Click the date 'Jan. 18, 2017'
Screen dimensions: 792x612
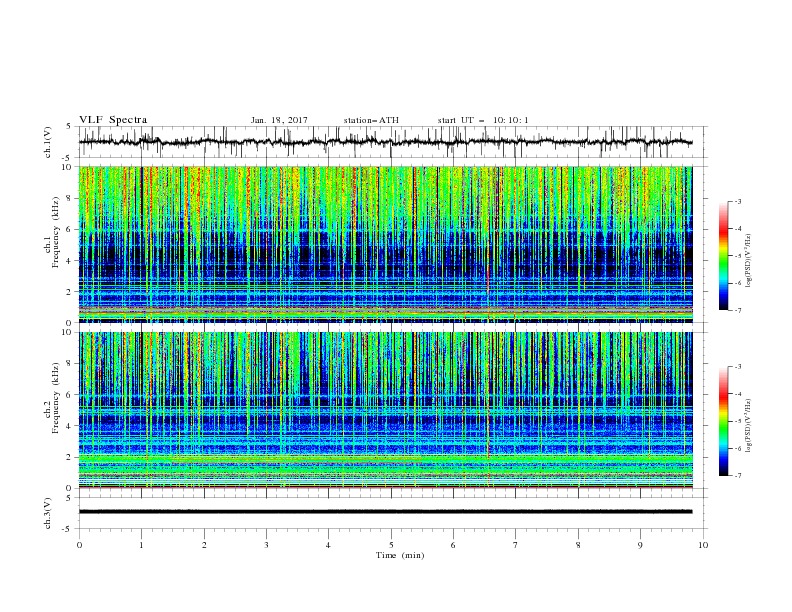(279, 120)
